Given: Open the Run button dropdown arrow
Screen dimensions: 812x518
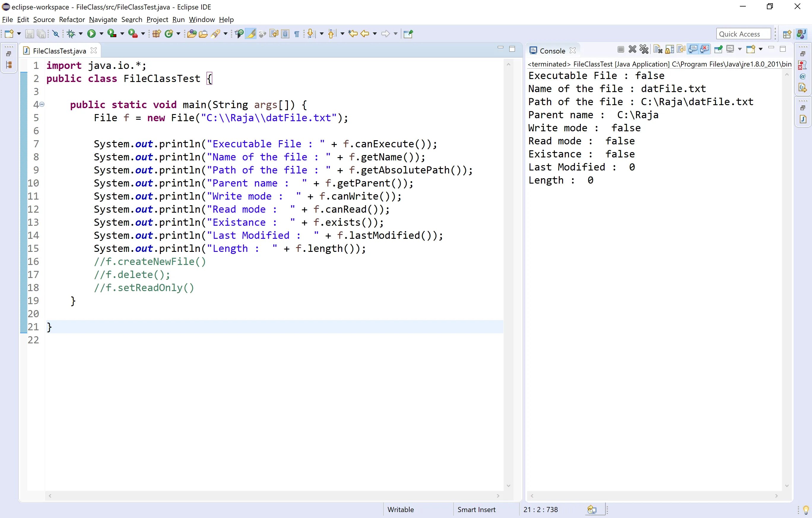Looking at the screenshot, I should (101, 34).
